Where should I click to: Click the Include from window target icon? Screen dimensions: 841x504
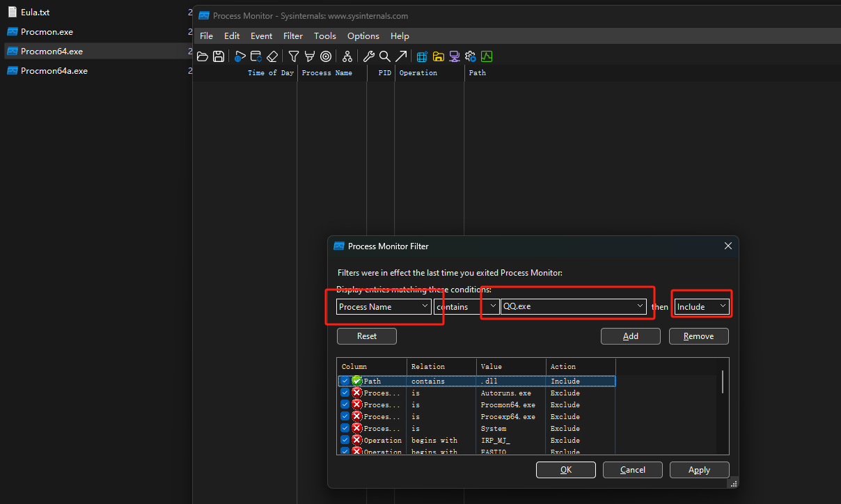[x=326, y=56]
